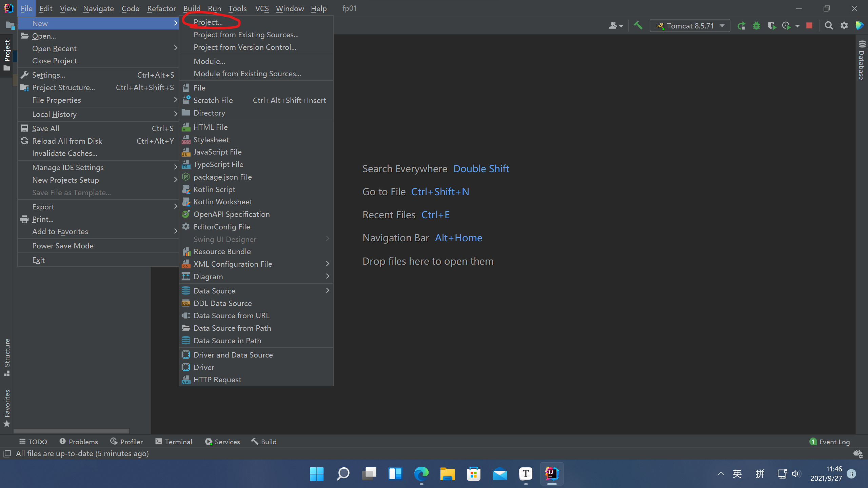Expand the Data Source submenu

[256, 291]
